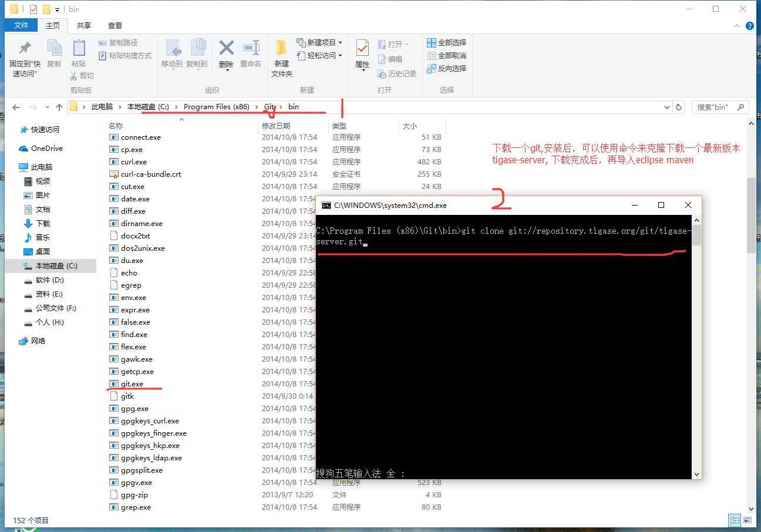Click the Copy ribbon icon
This screenshot has width=761, height=532.
54,54
